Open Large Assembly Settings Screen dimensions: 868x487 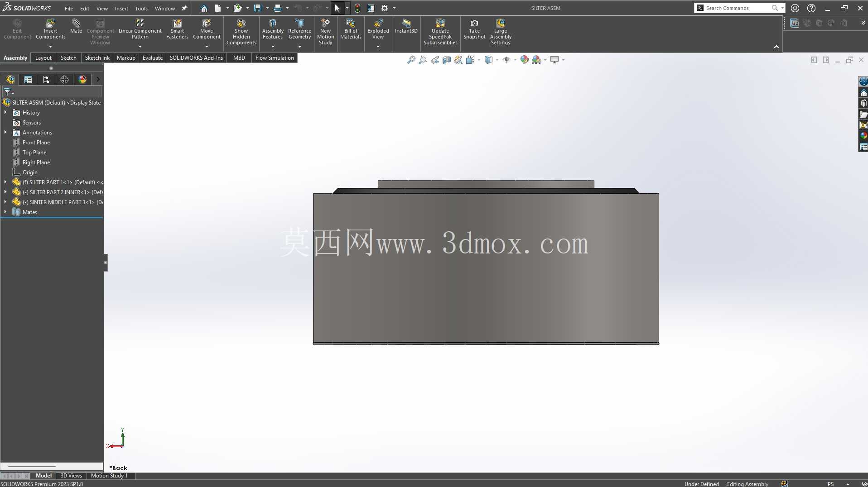pos(501,32)
